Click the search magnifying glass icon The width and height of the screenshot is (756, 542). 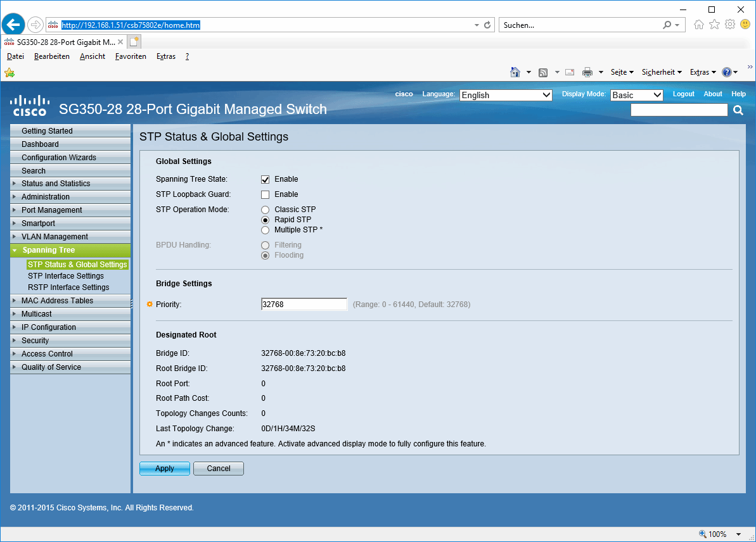click(x=738, y=110)
